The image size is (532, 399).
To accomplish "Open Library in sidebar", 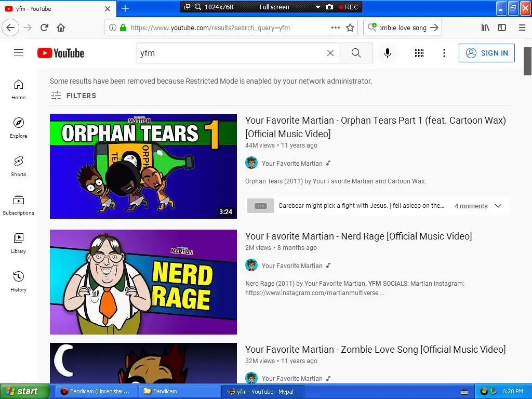I will (19, 243).
